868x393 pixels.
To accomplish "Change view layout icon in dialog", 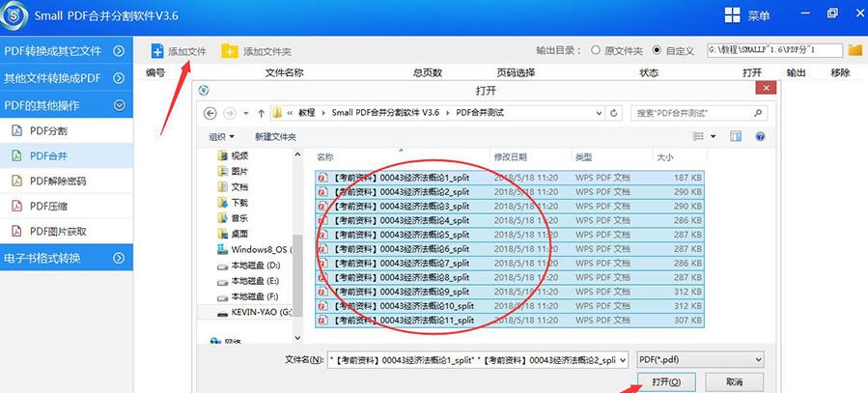I will tap(699, 136).
